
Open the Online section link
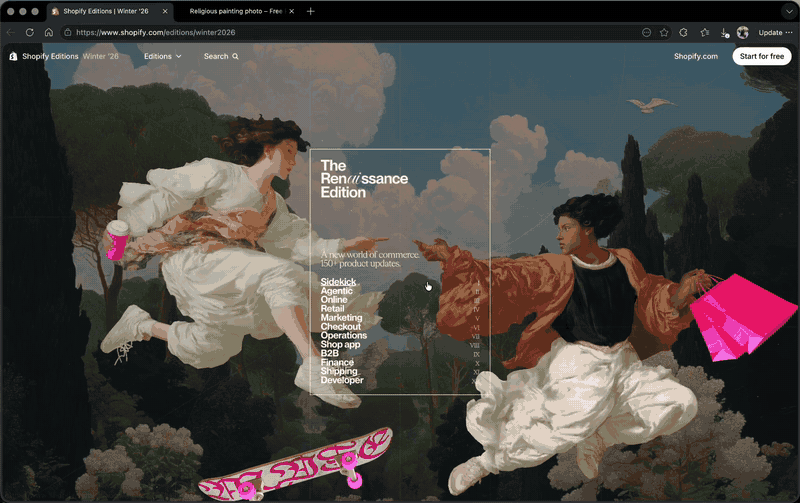tap(334, 299)
